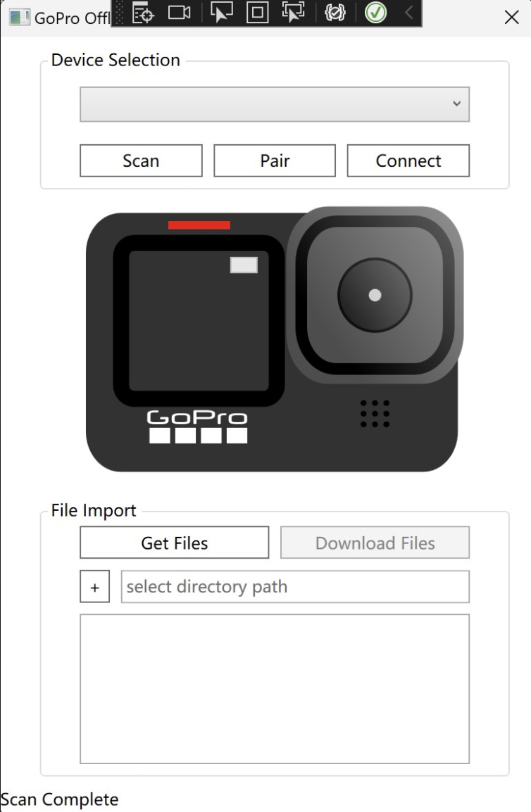Click the plus button to browse a directory
This screenshot has width=531, height=812.
tap(95, 587)
